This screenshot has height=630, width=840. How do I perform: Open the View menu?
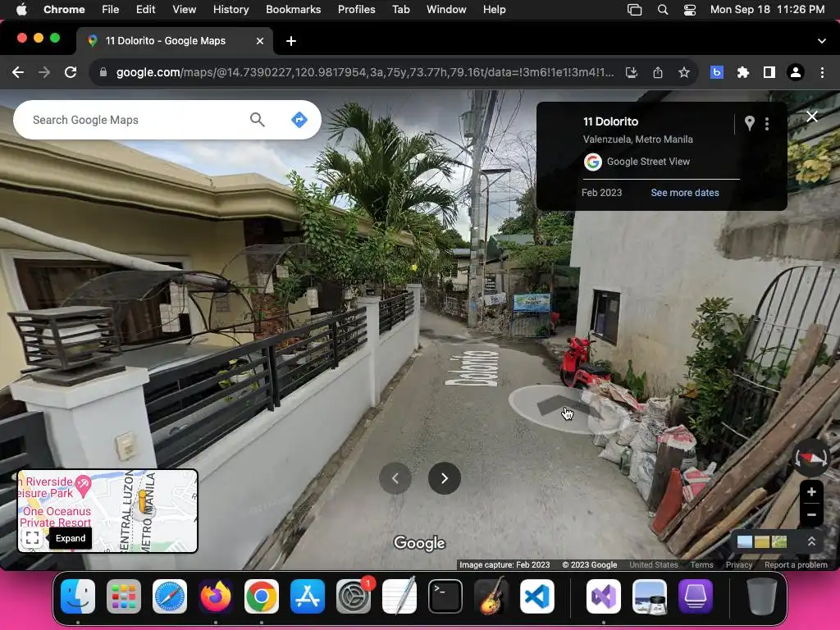(184, 9)
